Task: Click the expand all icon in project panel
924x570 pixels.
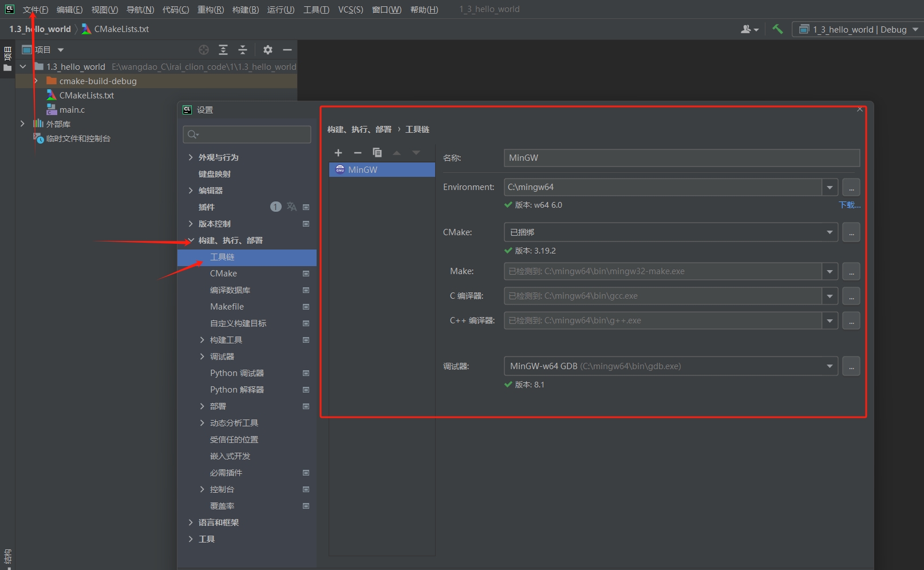Action: pos(223,50)
